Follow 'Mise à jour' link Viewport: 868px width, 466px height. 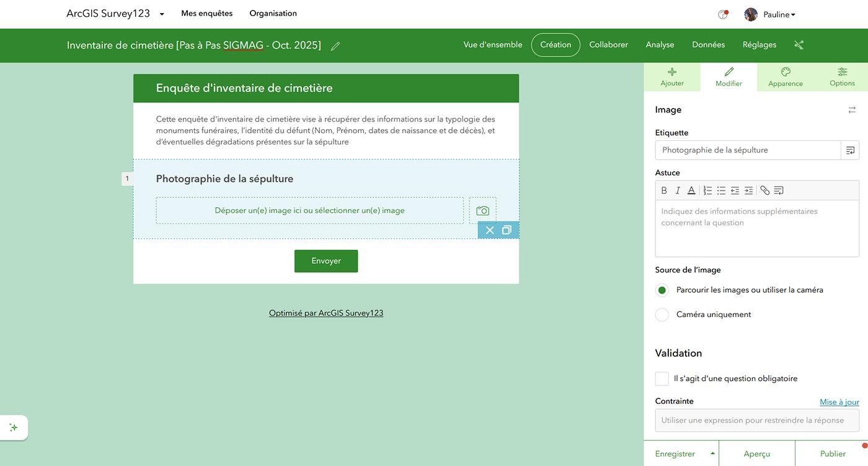pos(839,402)
